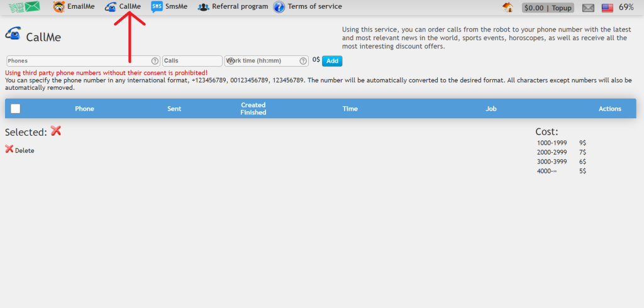Image resolution: width=644 pixels, height=308 pixels.
Task: Click the 2000-2999 cost row
Action: pyautogui.click(x=562, y=152)
